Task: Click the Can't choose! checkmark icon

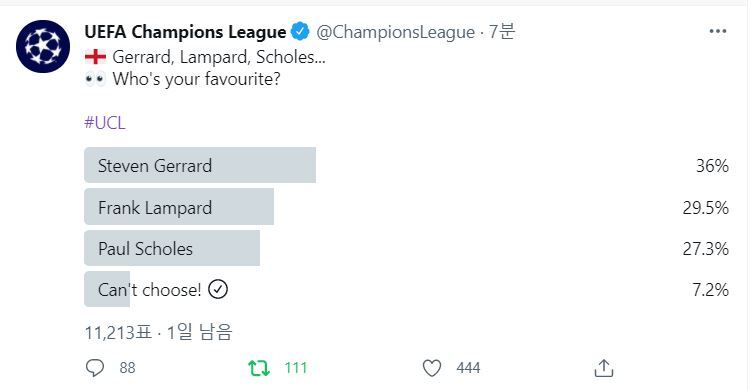Action: coord(218,289)
